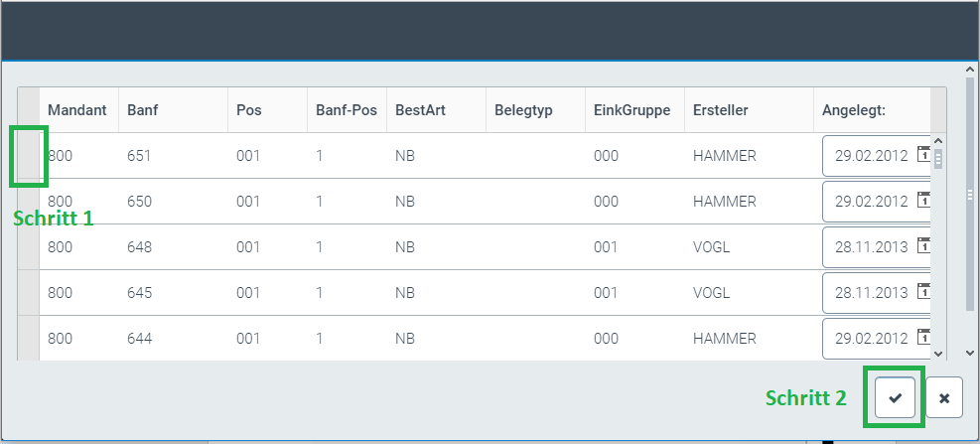Open calendar picker for Banf 648 row

[x=923, y=246]
